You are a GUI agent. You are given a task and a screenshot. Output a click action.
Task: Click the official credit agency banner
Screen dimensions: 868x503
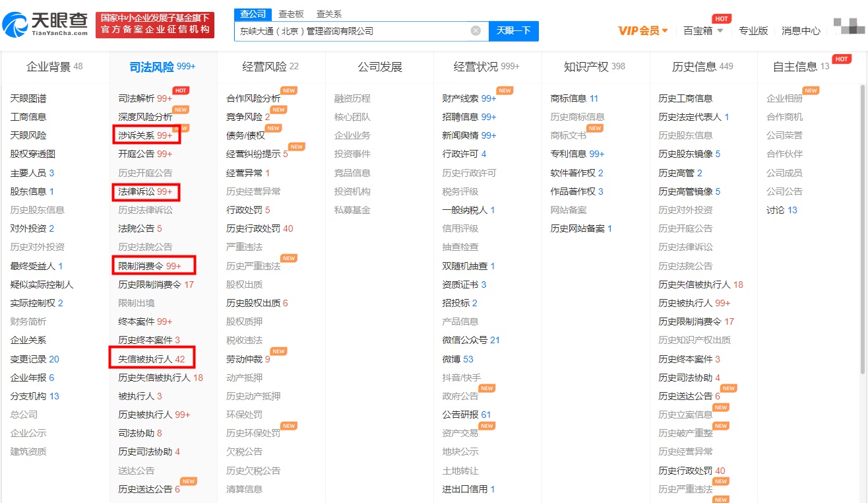[155, 25]
